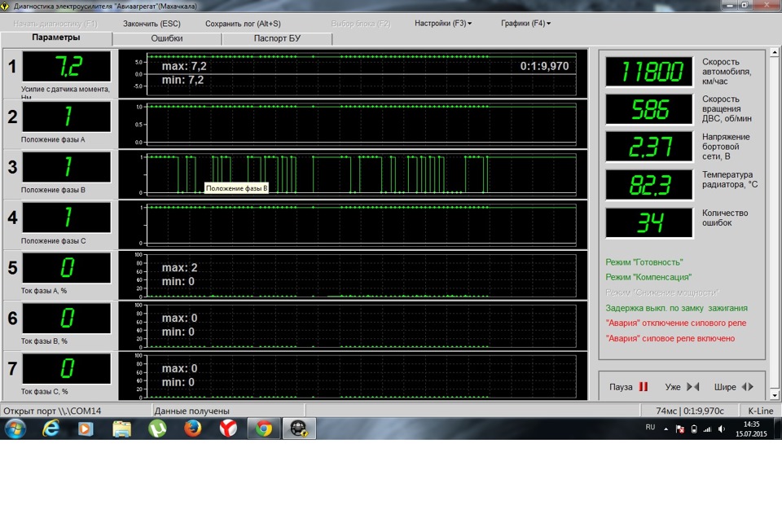Click the phase B position graph

(x=353, y=174)
